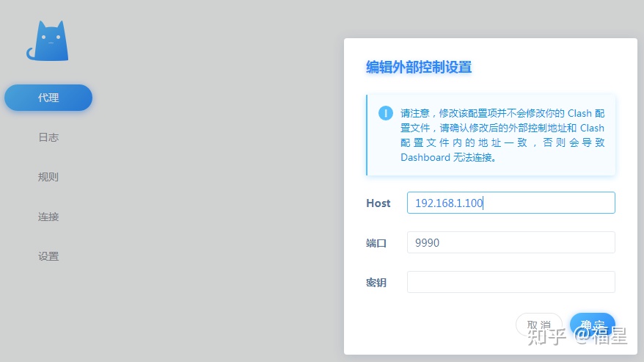Go to the 连接 sidebar tab
This screenshot has width=644, height=362.
click(48, 217)
